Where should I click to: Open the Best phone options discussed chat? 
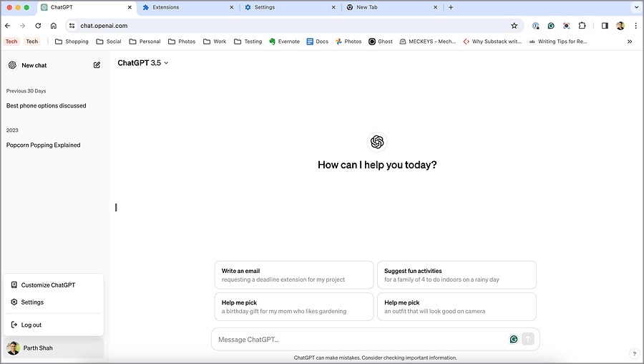click(x=46, y=106)
